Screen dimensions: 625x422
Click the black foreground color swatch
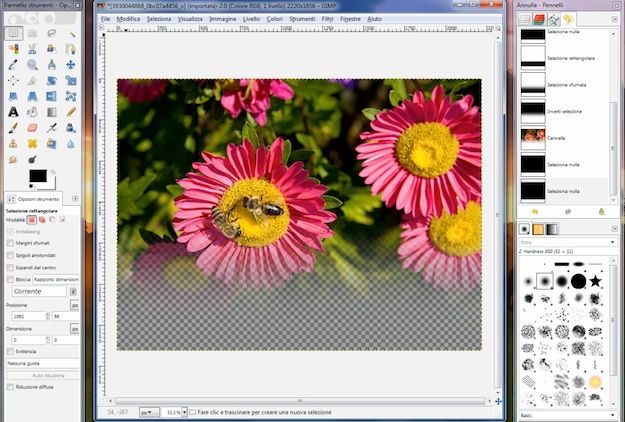(36, 176)
